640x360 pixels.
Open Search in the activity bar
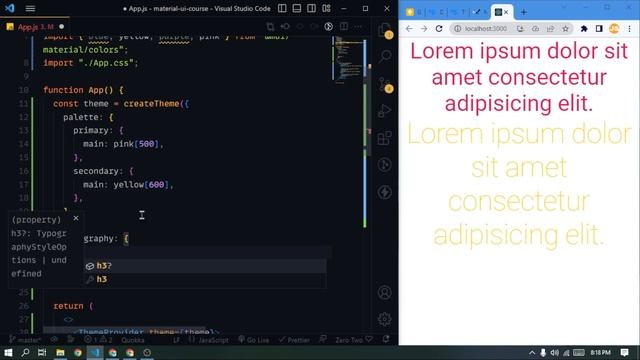(384, 56)
